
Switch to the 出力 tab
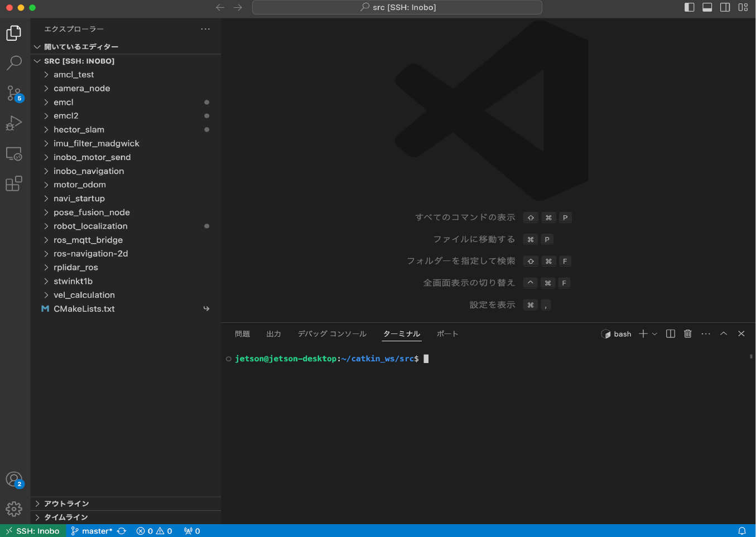pyautogui.click(x=273, y=334)
